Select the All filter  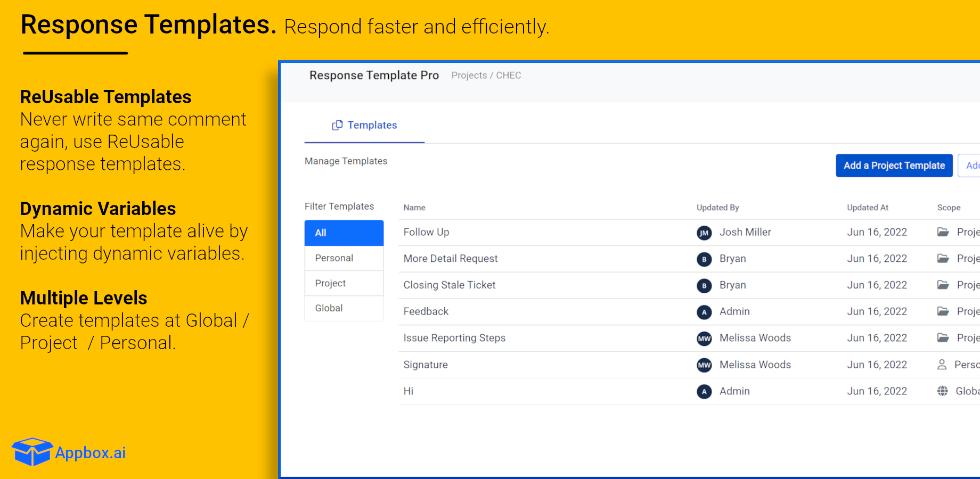(x=344, y=233)
